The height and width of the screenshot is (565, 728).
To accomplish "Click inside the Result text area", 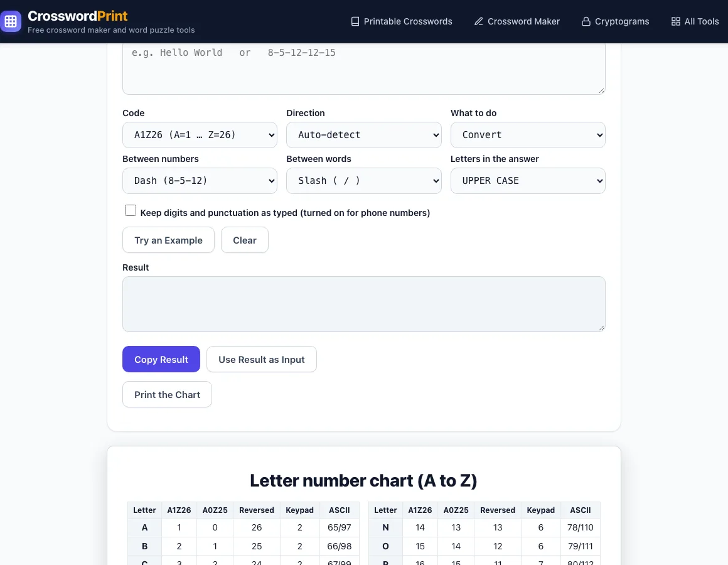I will (363, 304).
